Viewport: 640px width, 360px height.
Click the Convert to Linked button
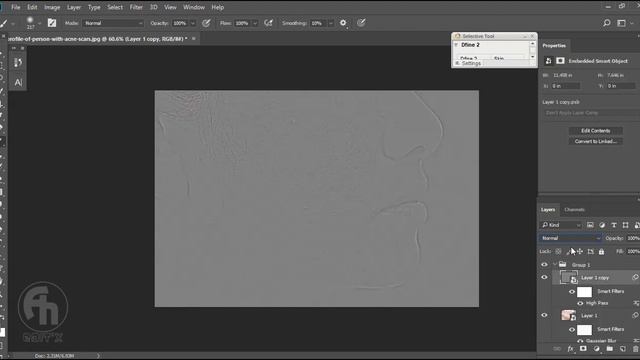(x=596, y=142)
